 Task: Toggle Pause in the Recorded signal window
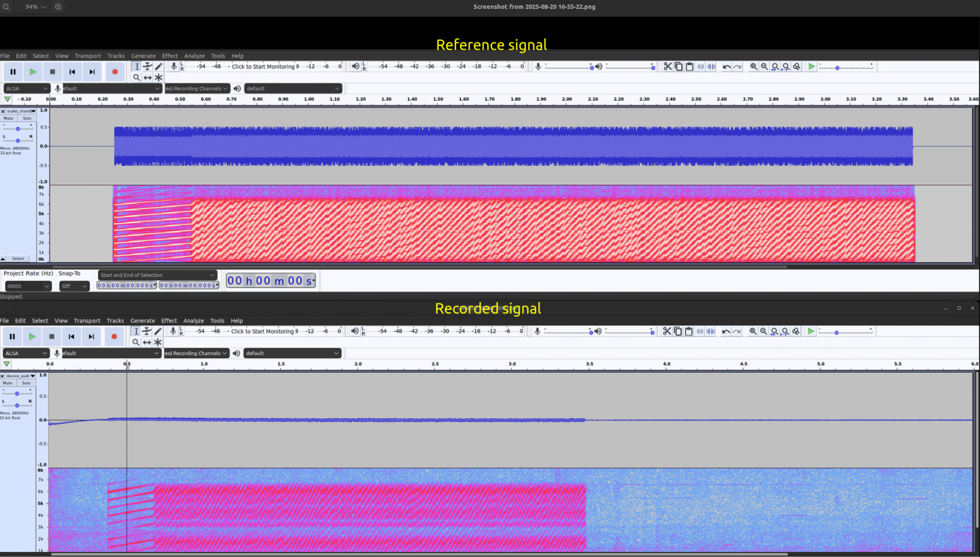tap(13, 336)
